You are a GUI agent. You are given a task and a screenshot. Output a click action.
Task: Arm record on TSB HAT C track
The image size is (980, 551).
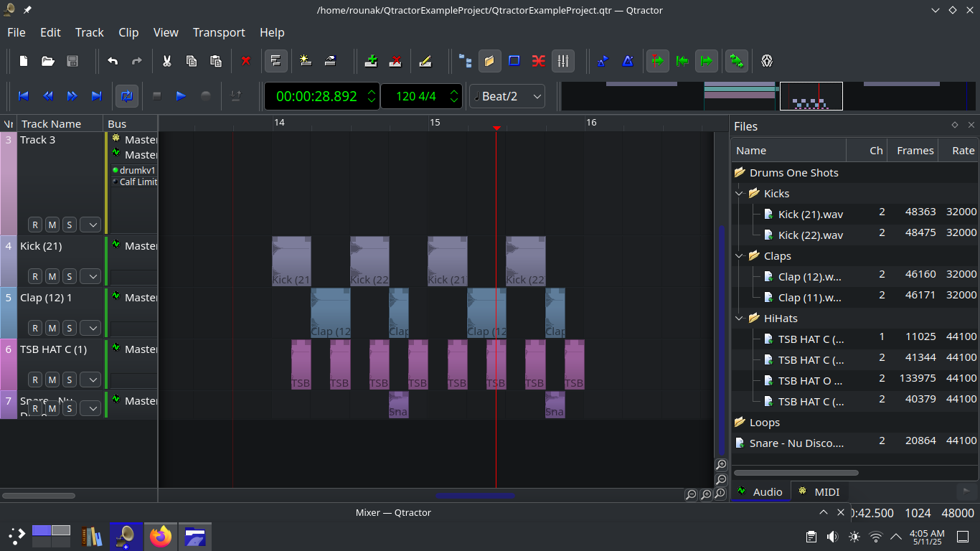[x=35, y=380]
